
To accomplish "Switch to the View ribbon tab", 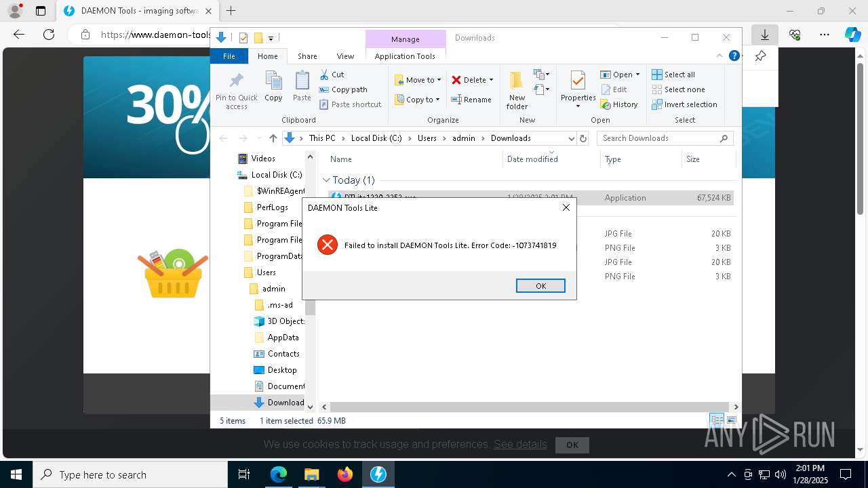I will 345,56.
